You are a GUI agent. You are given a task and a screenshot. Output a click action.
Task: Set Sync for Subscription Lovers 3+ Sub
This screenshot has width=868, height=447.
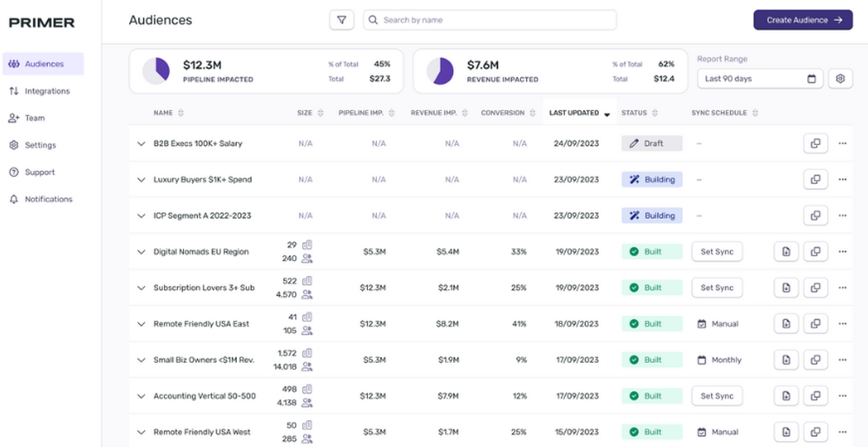(717, 287)
